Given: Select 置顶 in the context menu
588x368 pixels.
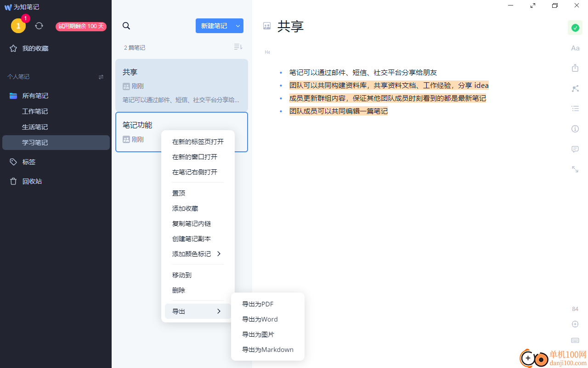Looking at the screenshot, I should [x=198, y=193].
